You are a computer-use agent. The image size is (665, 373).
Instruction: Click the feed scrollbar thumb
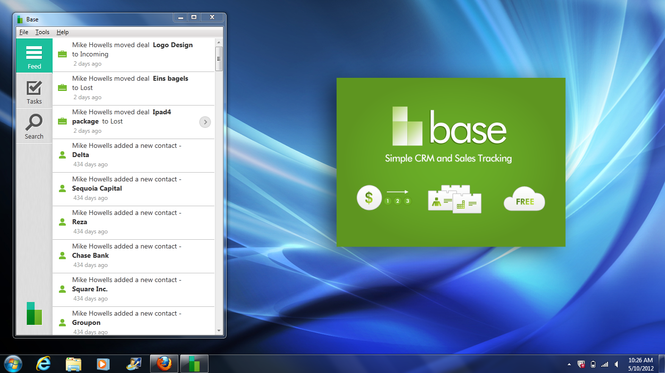click(x=219, y=59)
